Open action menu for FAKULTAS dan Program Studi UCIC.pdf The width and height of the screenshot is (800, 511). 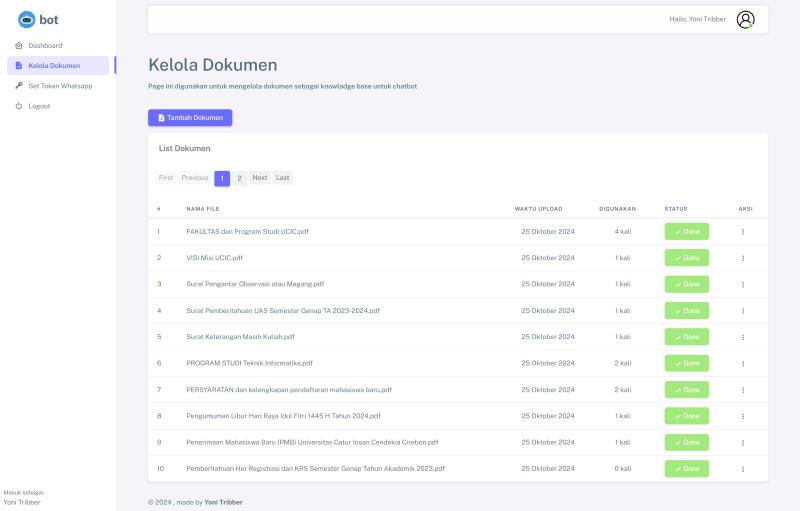[743, 231]
